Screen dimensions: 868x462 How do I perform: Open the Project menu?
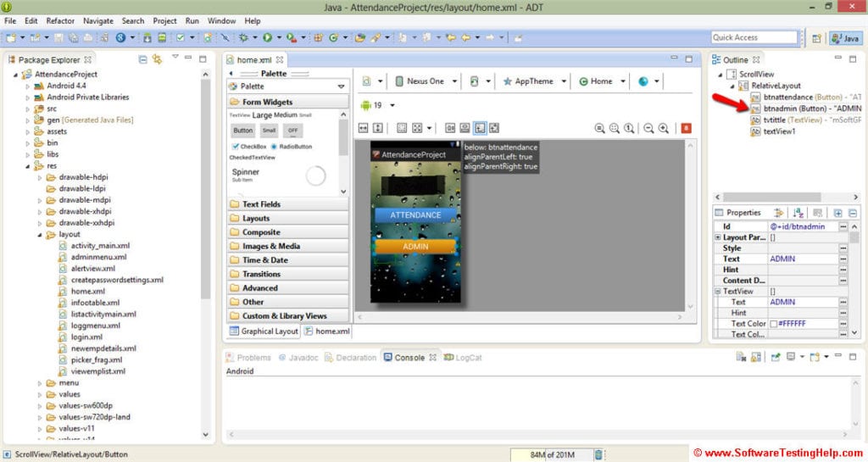coord(164,20)
